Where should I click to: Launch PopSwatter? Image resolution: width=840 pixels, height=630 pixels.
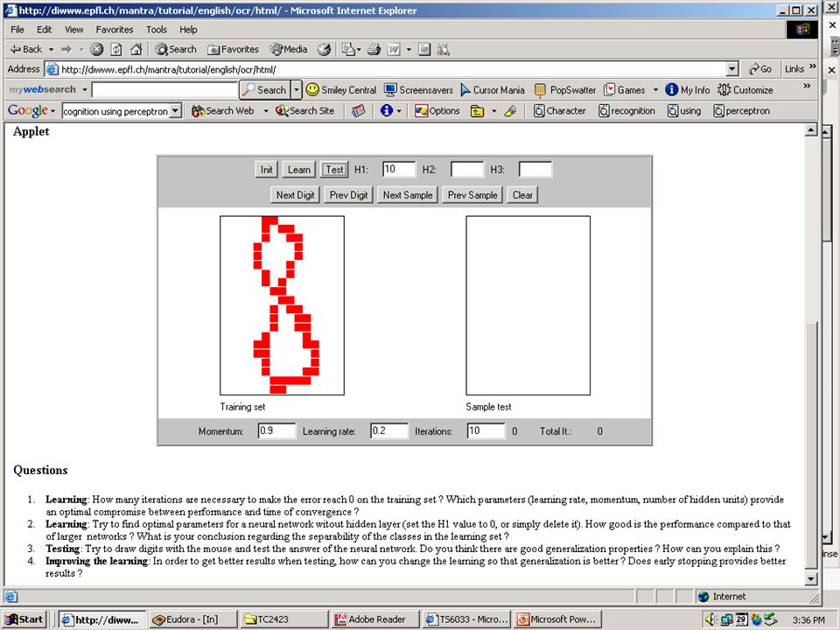[x=565, y=90]
